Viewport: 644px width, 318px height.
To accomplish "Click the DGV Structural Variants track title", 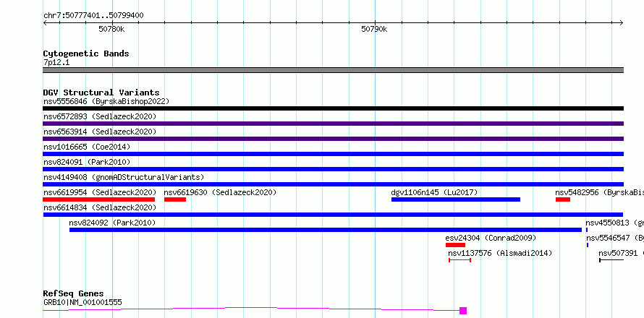I will click(101, 93).
